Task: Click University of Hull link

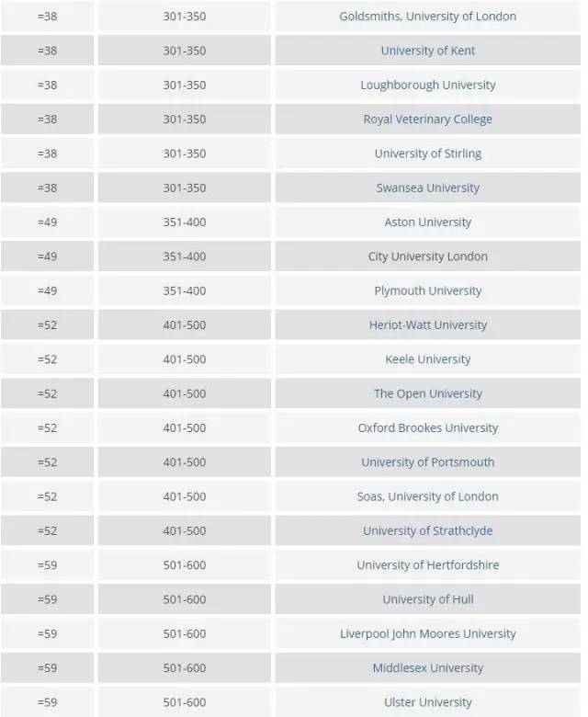Action: 427,599
